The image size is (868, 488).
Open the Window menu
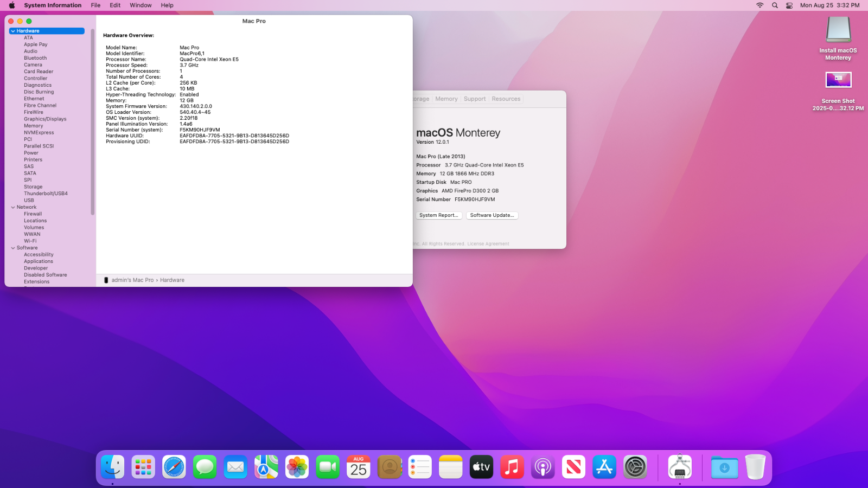point(141,5)
